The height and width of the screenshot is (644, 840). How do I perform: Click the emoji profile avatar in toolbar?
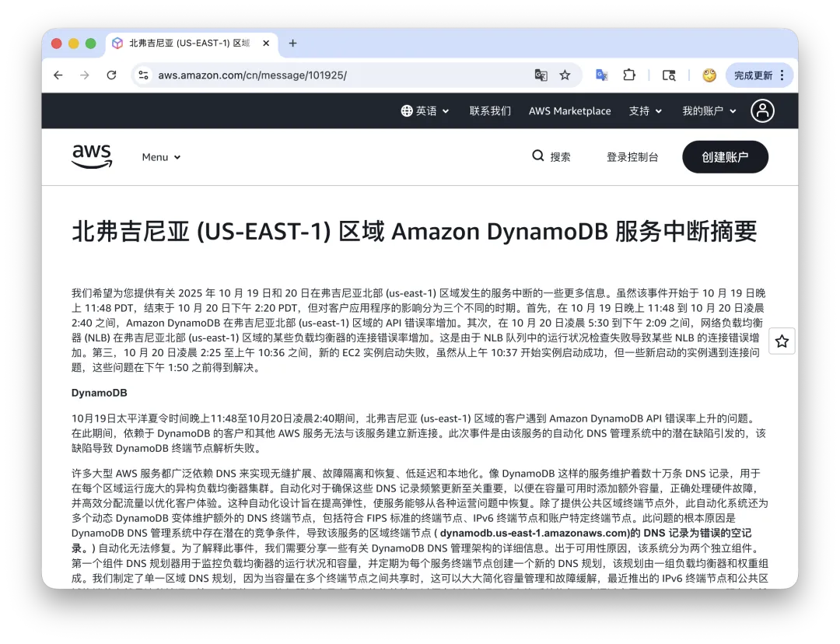click(709, 75)
